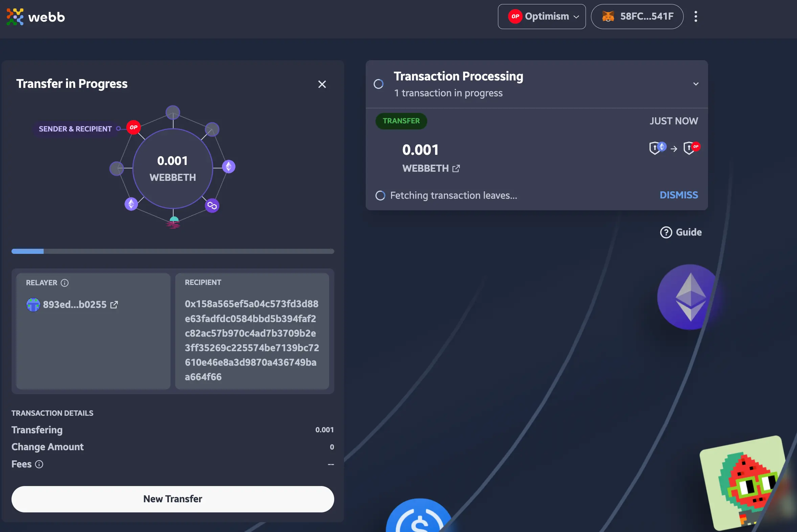Open the 58FC...541F wallet account button
Image resolution: width=797 pixels, height=532 pixels.
637,16
